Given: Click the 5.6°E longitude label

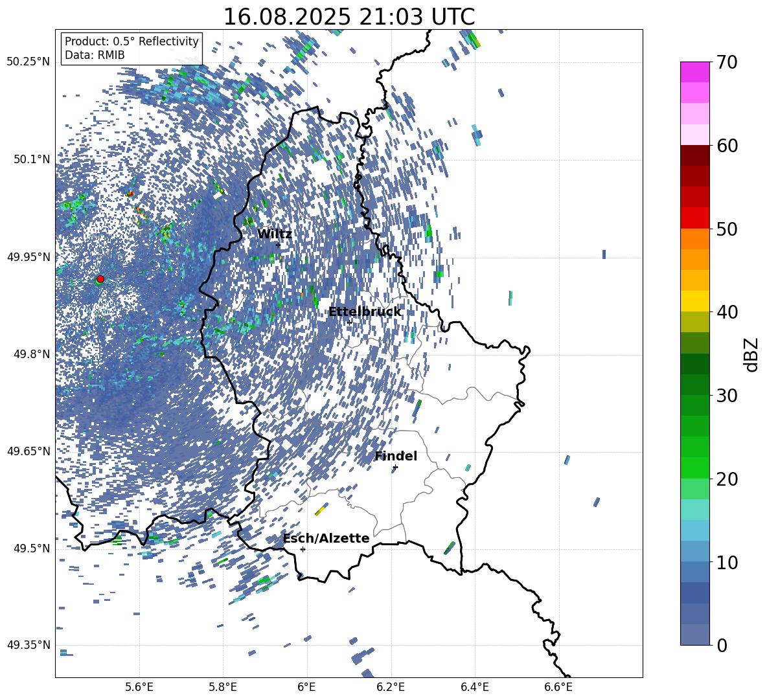Looking at the screenshot, I should pos(139,687).
